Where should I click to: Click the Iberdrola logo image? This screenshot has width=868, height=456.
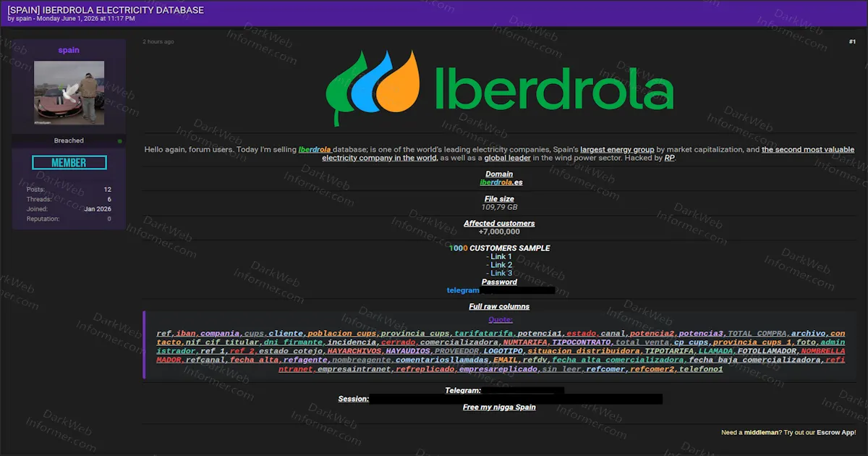(499, 88)
